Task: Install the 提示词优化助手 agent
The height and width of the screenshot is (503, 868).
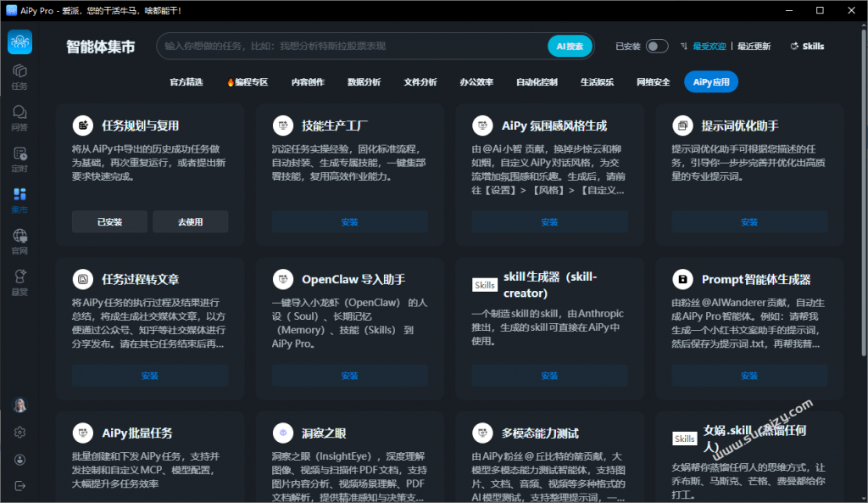Action: (749, 221)
